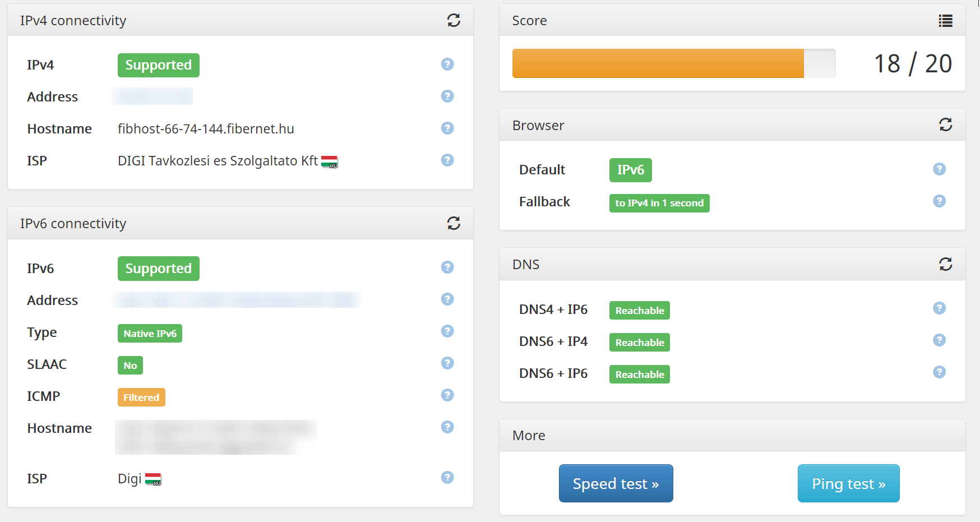Show help for IPv6 Type row
980x522 pixels.
click(447, 331)
